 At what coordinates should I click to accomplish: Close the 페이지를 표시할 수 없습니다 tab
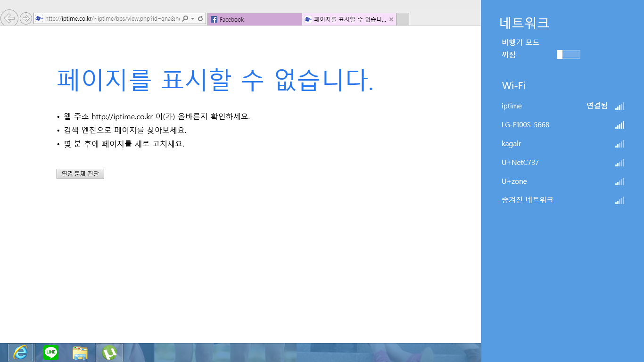tap(391, 19)
